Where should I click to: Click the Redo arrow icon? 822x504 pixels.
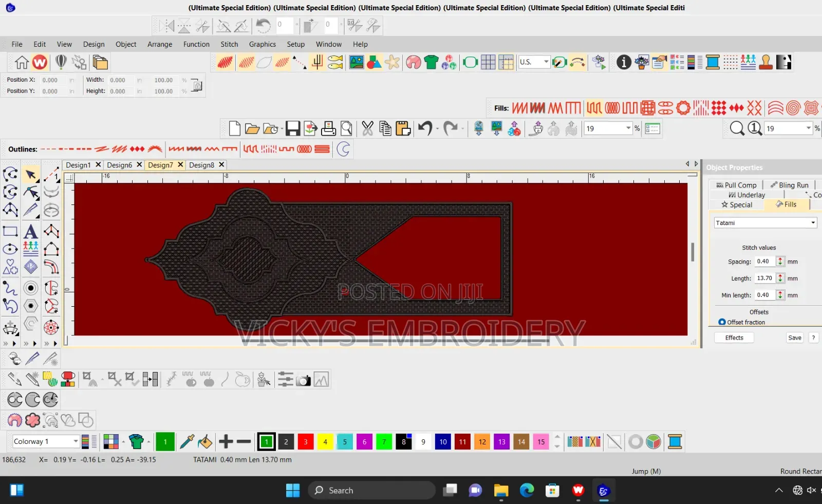pyautogui.click(x=450, y=128)
